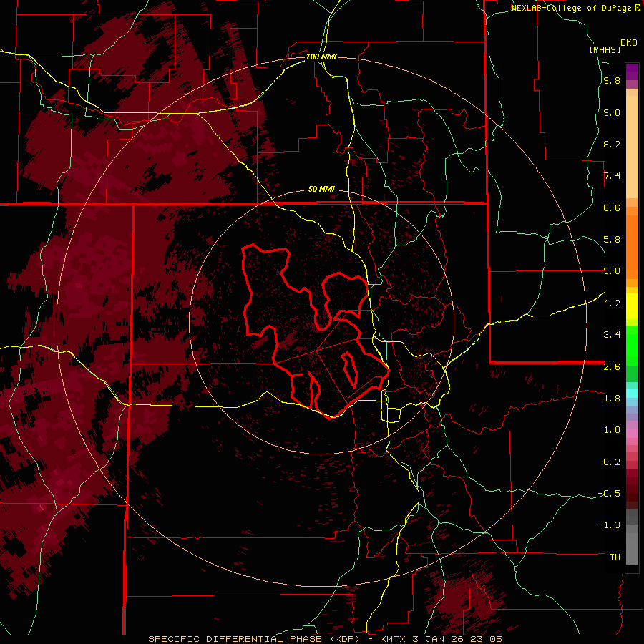The height and width of the screenshot is (644, 644).
Task: Click the 9.8 value on the color scale
Action: click(x=612, y=81)
